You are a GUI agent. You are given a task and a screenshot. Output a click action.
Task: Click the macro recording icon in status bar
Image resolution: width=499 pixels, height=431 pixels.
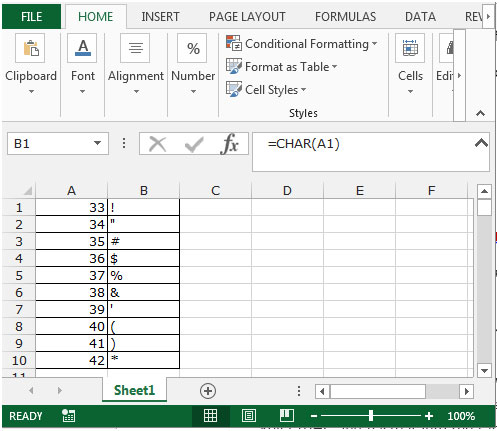68,416
